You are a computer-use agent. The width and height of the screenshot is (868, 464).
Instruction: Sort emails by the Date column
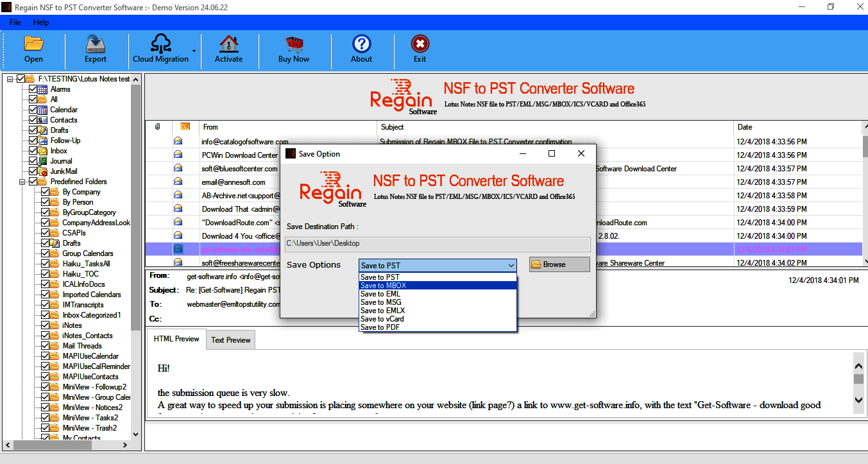pyautogui.click(x=797, y=127)
